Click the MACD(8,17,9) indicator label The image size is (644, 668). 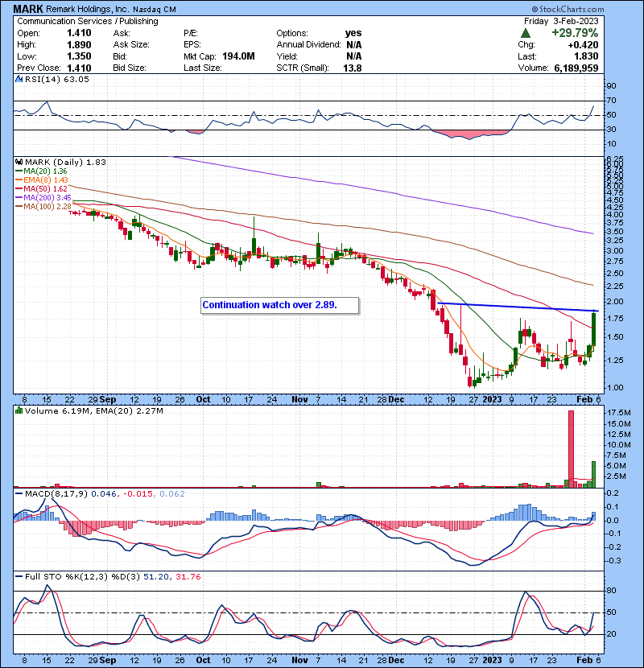(x=56, y=494)
